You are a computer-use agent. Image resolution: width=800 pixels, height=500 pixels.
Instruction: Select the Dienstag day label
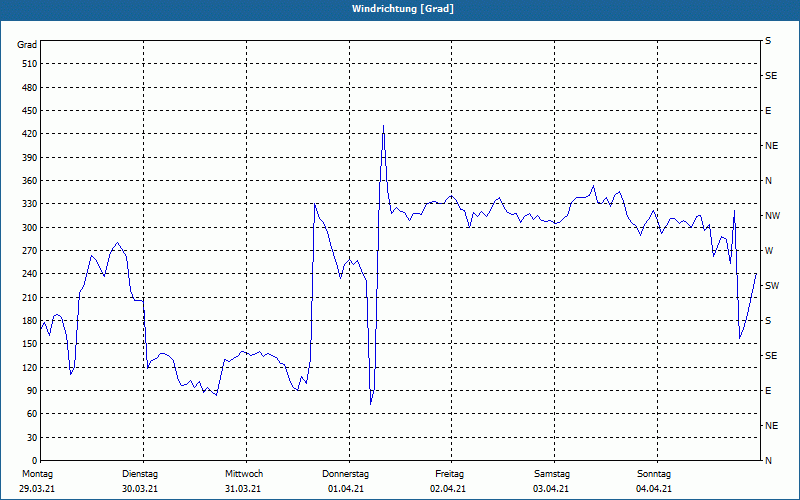(x=140, y=474)
